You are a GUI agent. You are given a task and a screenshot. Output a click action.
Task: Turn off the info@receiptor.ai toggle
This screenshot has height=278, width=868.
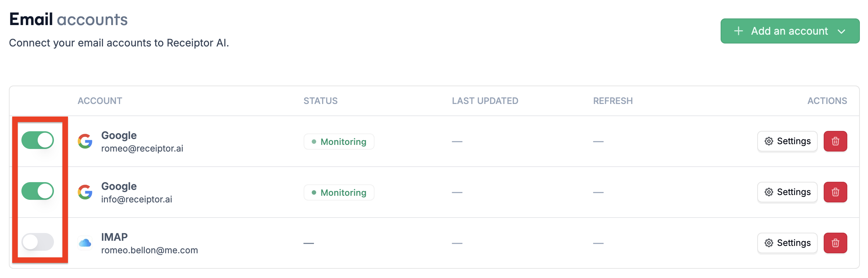click(x=38, y=191)
